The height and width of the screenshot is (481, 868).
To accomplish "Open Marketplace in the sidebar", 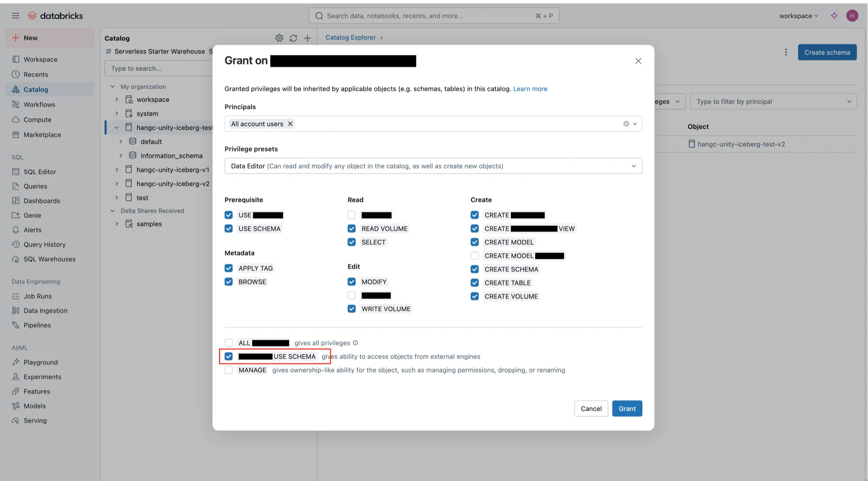I will [x=50, y=135].
